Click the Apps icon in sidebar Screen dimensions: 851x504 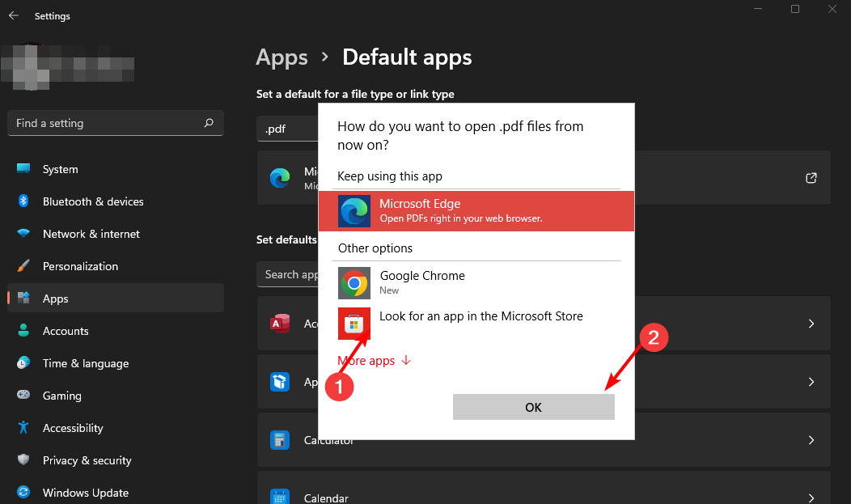point(23,298)
